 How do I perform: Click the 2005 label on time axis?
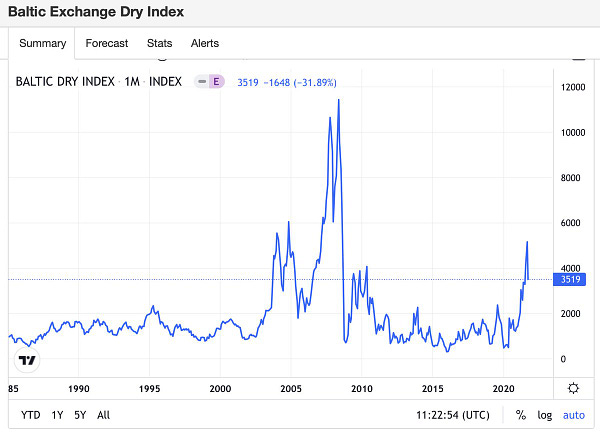pyautogui.click(x=291, y=389)
